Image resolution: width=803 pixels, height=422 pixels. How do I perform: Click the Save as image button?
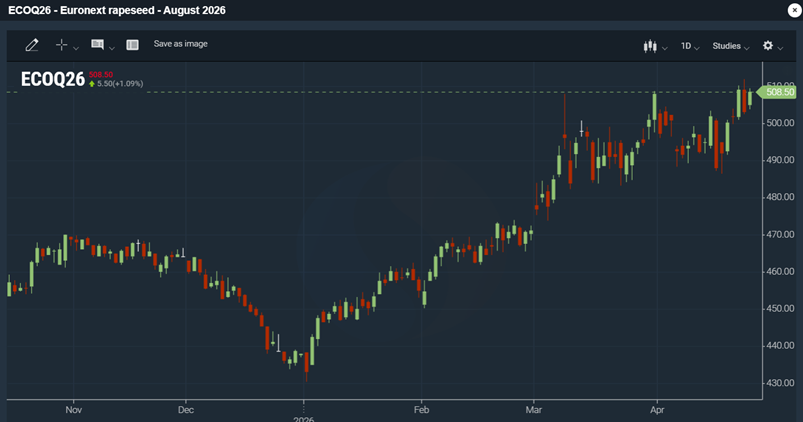pyautogui.click(x=180, y=44)
